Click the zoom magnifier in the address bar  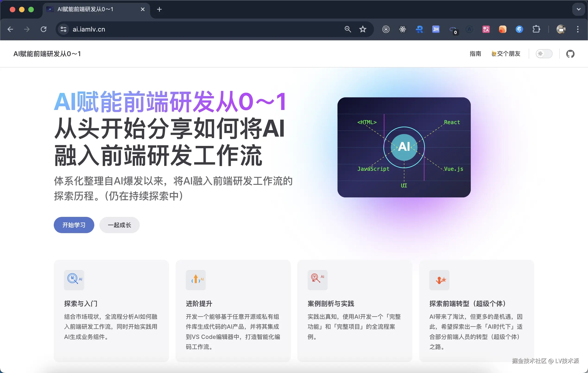pos(348,29)
